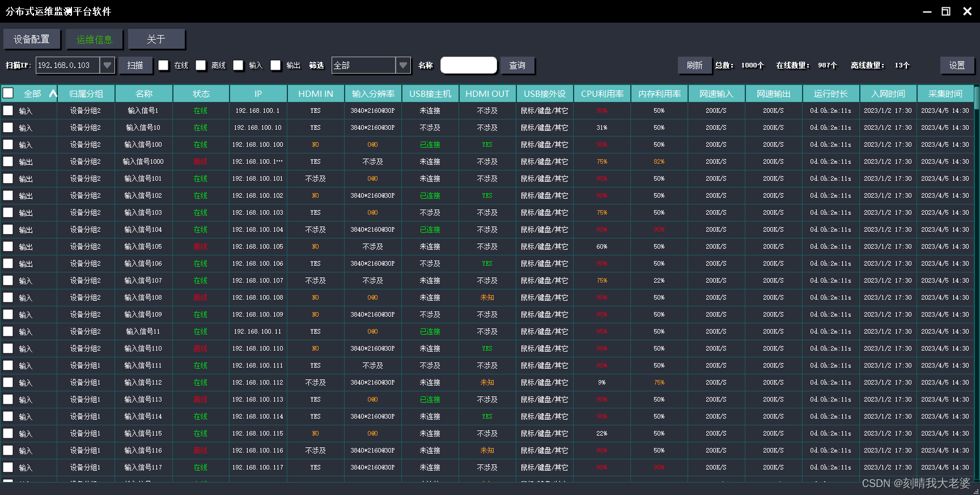980x495 pixels.
Task: Click IP cell 192.168.100.104
Action: point(258,229)
